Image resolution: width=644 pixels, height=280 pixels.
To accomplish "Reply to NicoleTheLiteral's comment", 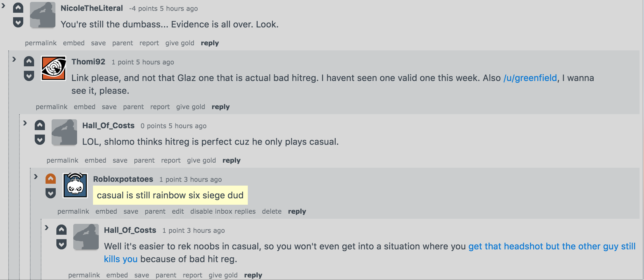I will pyautogui.click(x=210, y=43).
